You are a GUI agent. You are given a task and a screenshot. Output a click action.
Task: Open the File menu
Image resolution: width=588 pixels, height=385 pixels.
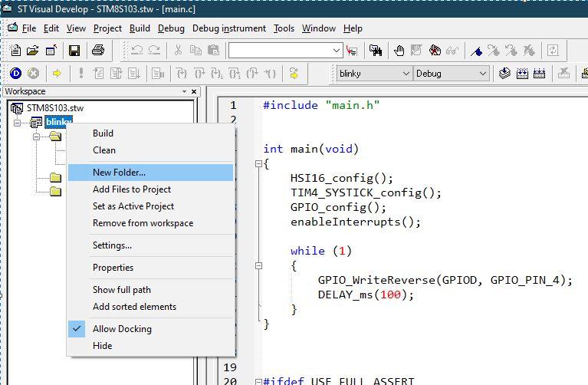pyautogui.click(x=29, y=28)
